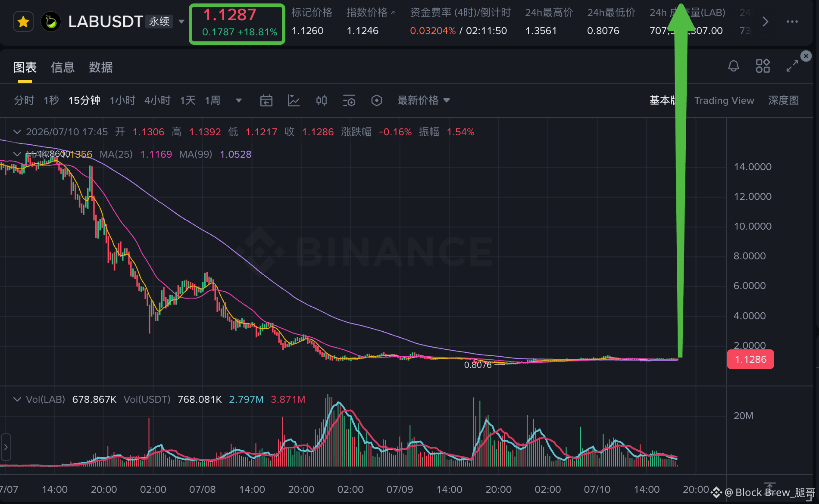Image resolution: width=819 pixels, height=504 pixels.
Task: Click the 24h最高价 value 1.3561
Action: pyautogui.click(x=541, y=31)
